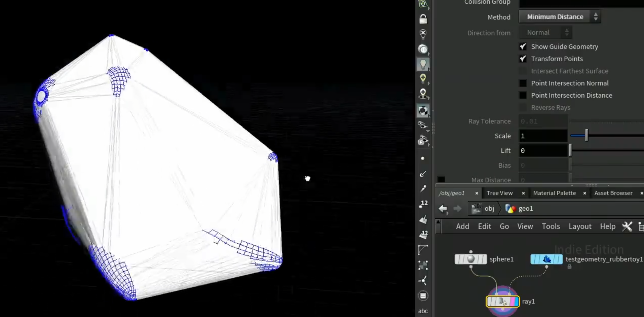Click the abc text display icon

423,311
